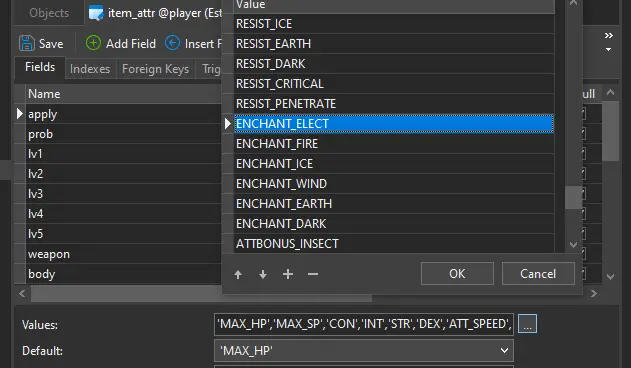The image size is (631, 368).
Task: Click the Save disk icon
Action: point(27,43)
